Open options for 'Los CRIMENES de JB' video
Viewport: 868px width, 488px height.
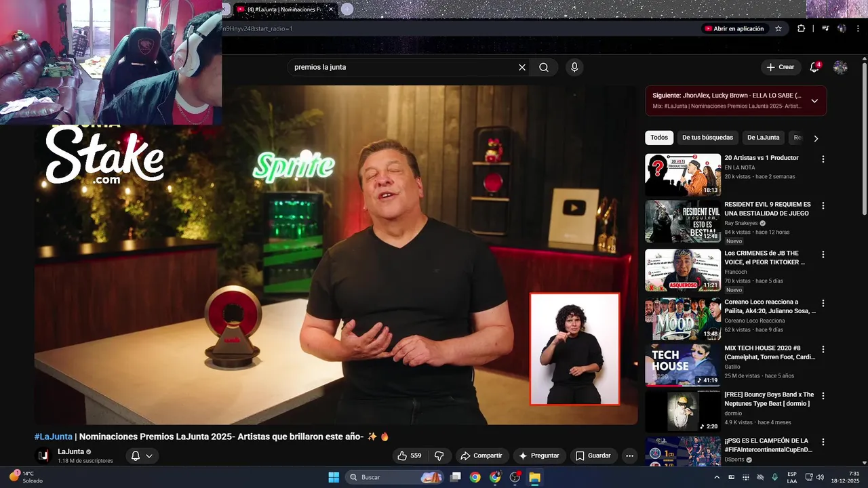click(x=823, y=254)
